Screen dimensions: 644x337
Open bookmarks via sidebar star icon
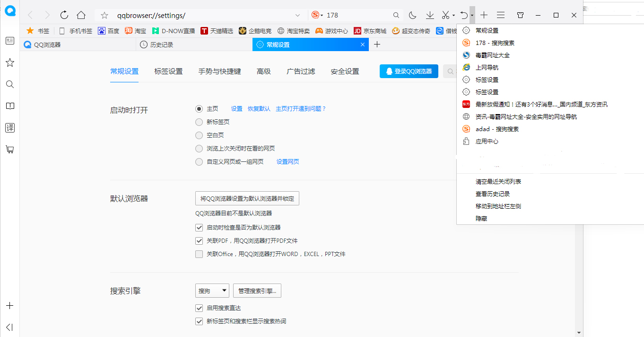9,62
